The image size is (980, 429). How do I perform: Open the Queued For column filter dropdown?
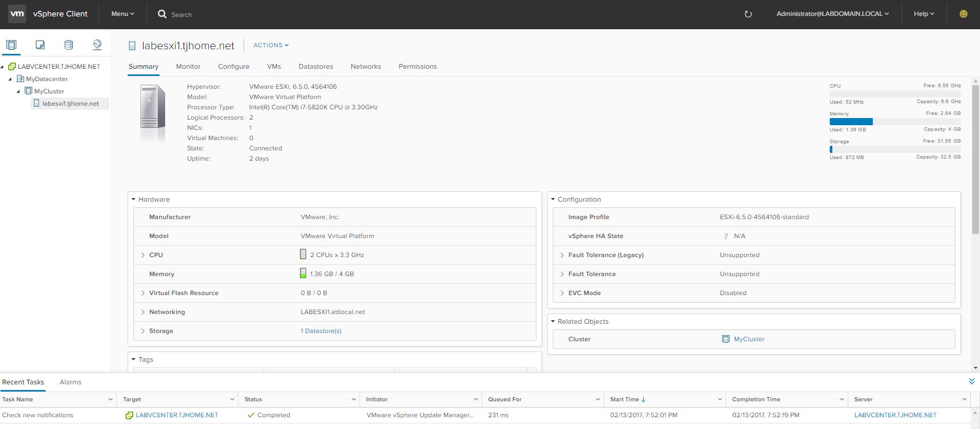point(597,399)
